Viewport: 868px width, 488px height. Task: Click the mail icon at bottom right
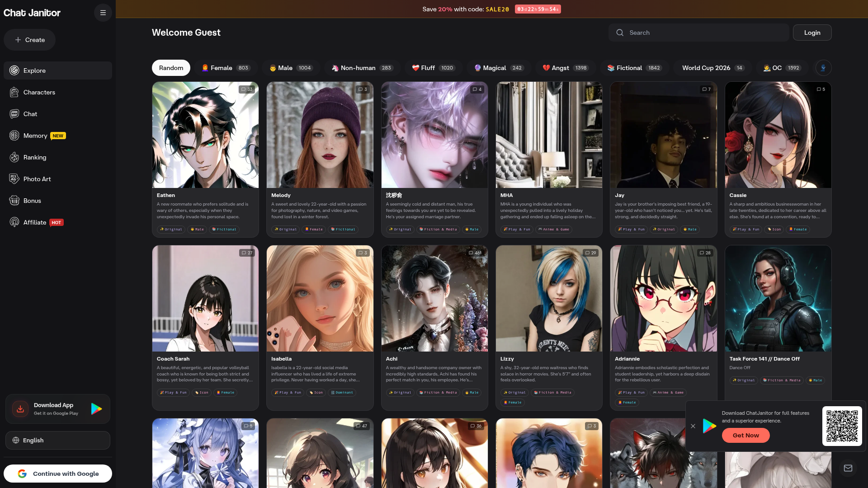pyautogui.click(x=848, y=468)
